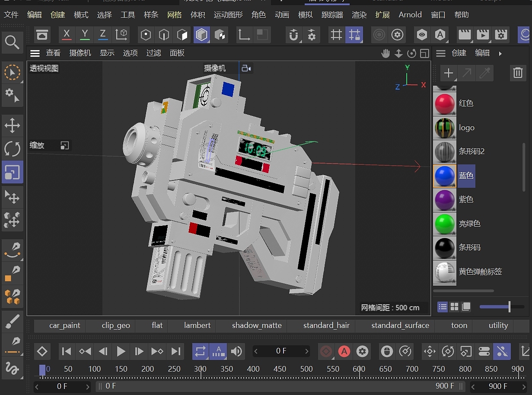Select the logo material
The height and width of the screenshot is (395, 532).
445,128
